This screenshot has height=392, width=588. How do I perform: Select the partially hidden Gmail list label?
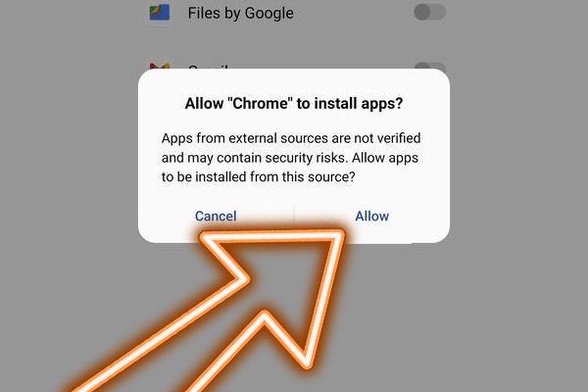(208, 68)
